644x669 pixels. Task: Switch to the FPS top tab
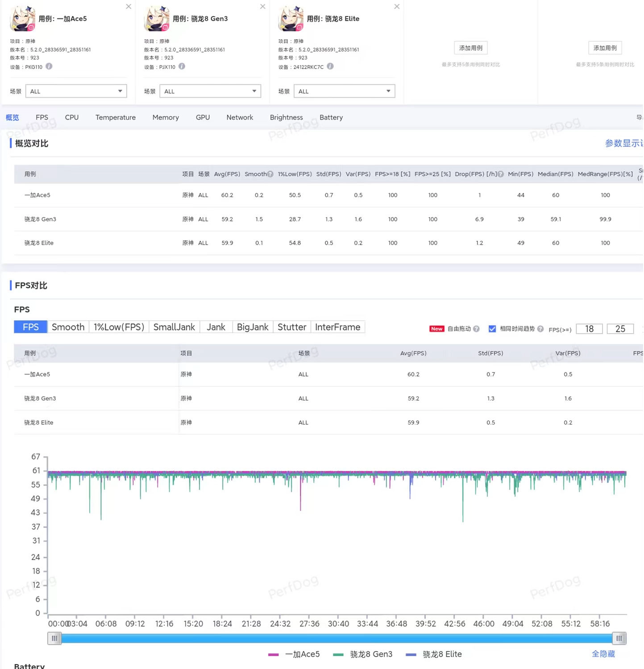[x=42, y=118]
